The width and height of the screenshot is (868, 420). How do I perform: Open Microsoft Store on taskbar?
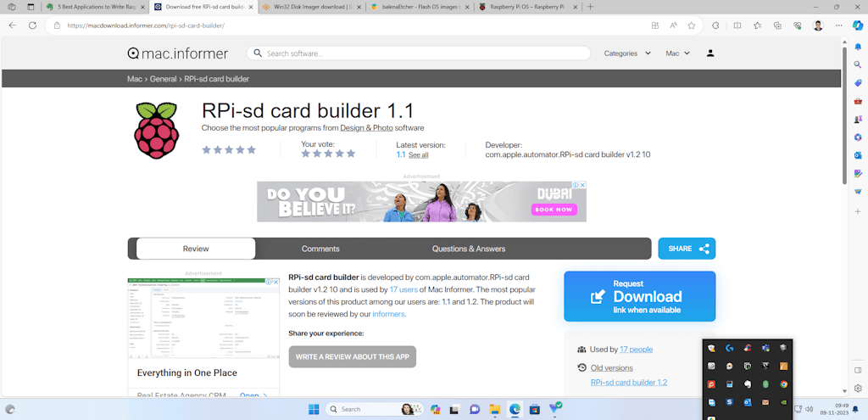[534, 409]
